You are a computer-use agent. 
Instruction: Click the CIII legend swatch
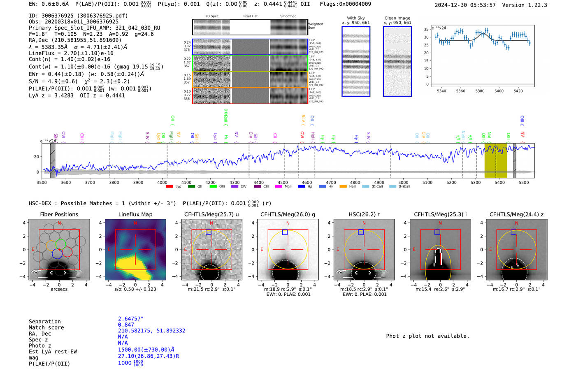pyautogui.click(x=258, y=187)
